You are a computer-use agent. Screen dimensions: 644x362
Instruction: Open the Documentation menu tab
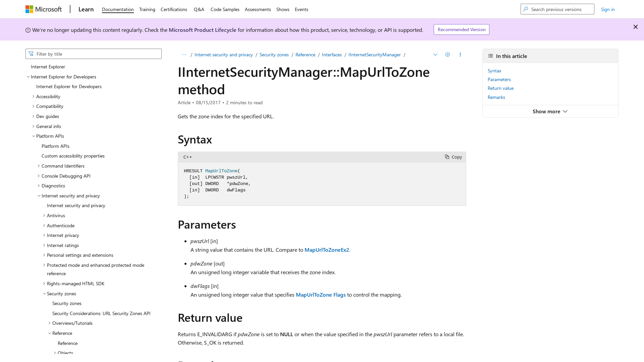coord(117,9)
